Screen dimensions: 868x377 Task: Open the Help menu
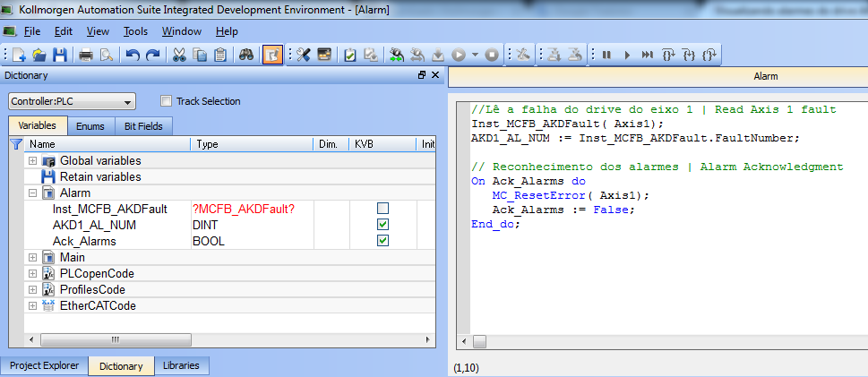[227, 31]
